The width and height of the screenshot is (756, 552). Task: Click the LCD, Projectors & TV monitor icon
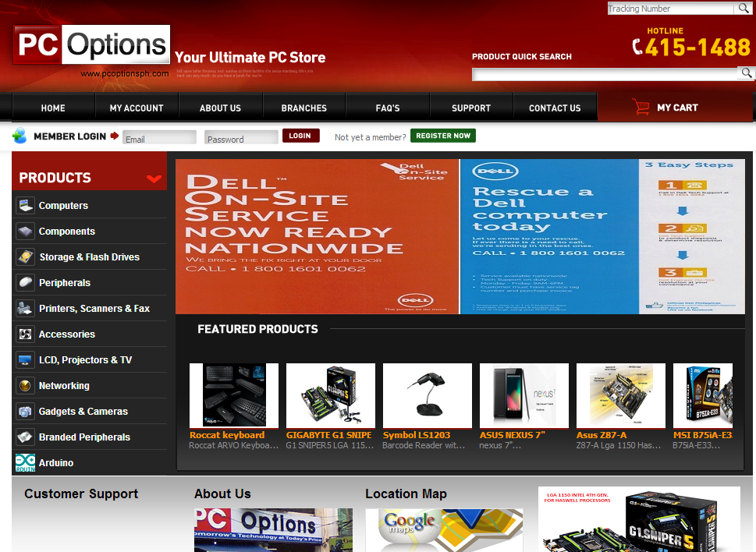(x=25, y=359)
